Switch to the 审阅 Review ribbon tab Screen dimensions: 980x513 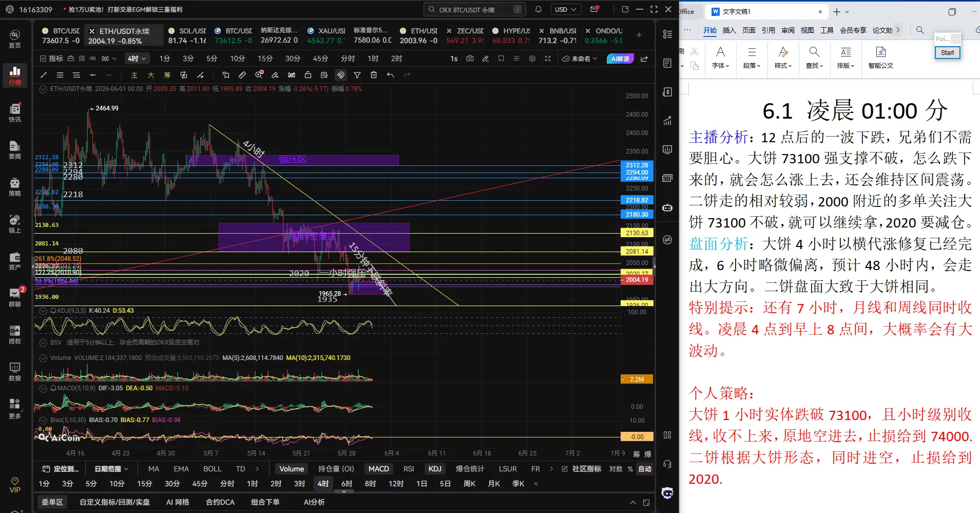[788, 30]
